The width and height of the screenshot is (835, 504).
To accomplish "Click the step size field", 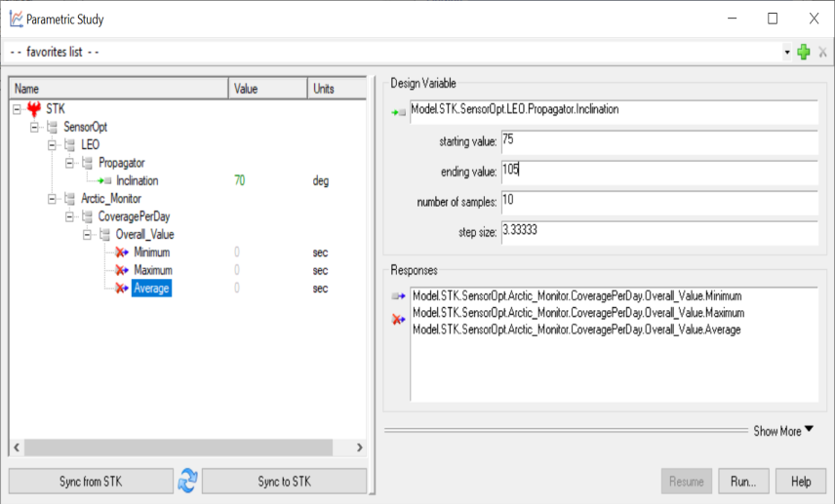I will pyautogui.click(x=659, y=233).
